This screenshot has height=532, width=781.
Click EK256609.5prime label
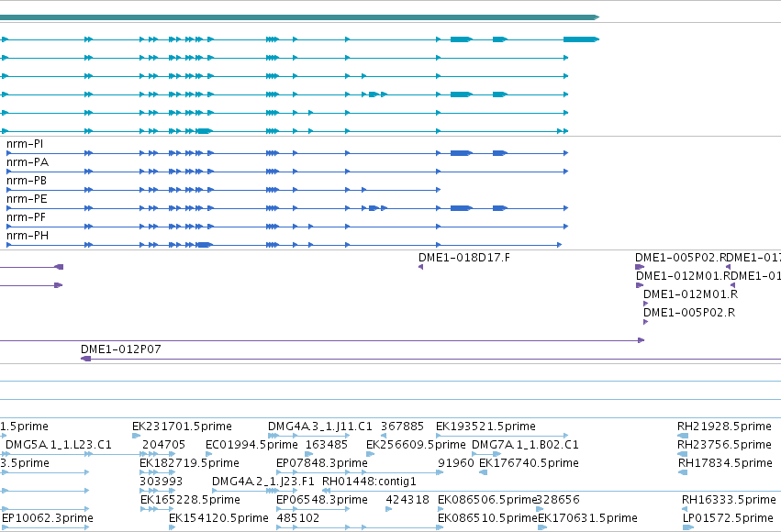tap(416, 445)
